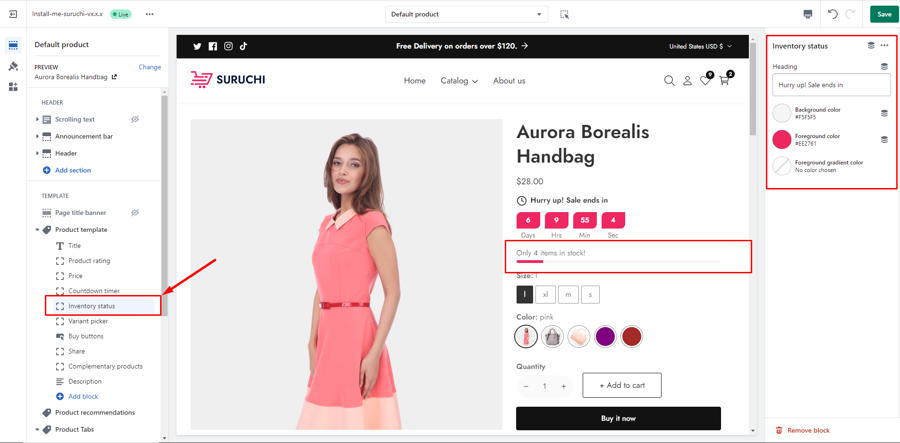Click the exit editor icon
The image size is (900, 443).
click(13, 14)
